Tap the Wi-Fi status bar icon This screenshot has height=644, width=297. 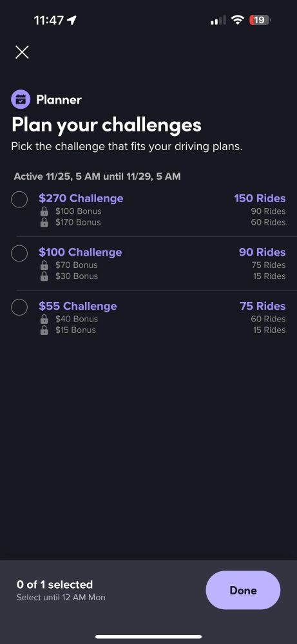[238, 20]
